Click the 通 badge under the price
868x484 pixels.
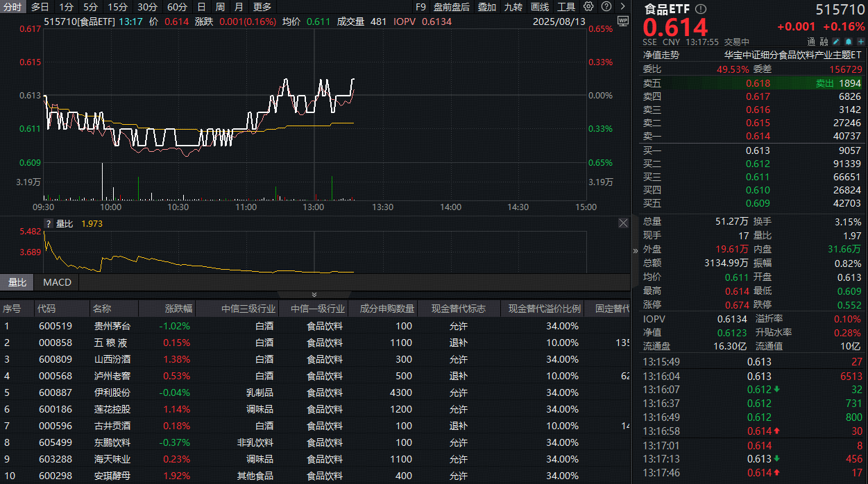(x=811, y=42)
